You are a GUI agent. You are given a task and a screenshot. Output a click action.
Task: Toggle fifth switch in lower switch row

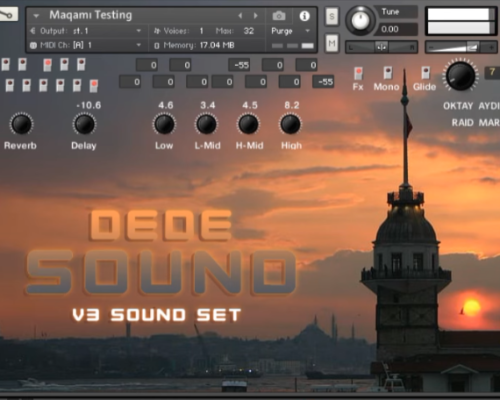[77, 85]
